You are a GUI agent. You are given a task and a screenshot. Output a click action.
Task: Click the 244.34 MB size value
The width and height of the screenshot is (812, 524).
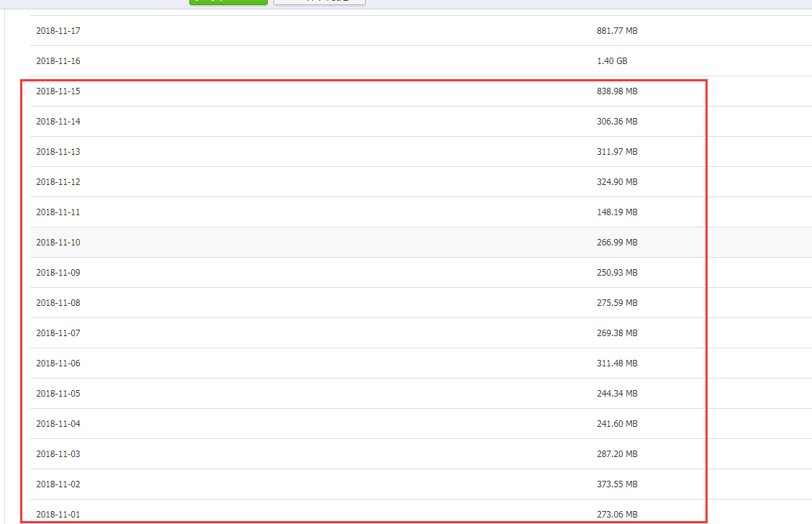pos(617,394)
